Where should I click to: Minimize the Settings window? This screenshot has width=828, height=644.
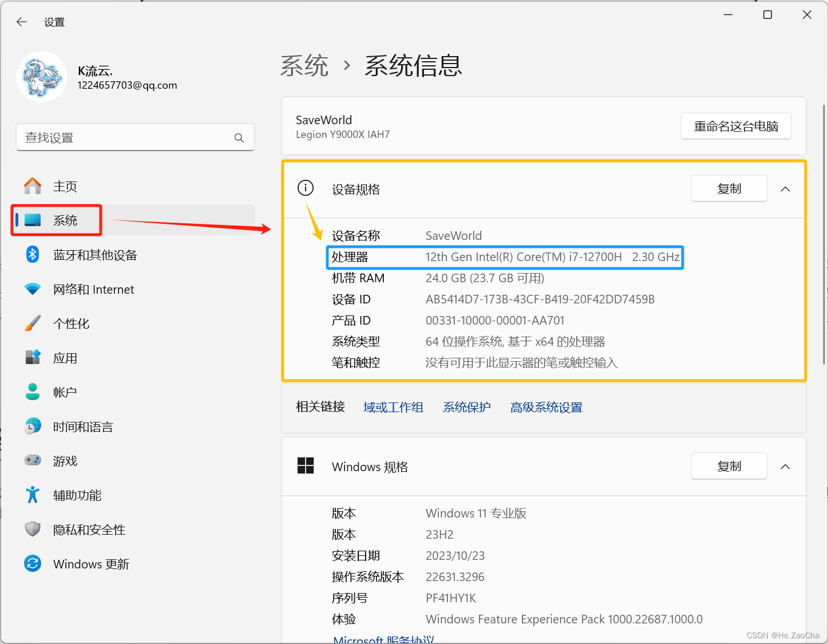(728, 15)
